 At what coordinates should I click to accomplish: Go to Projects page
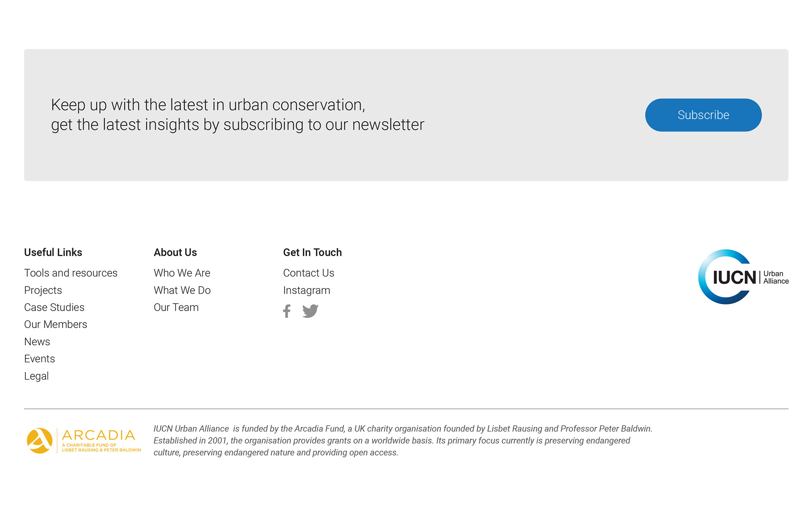[x=43, y=290]
